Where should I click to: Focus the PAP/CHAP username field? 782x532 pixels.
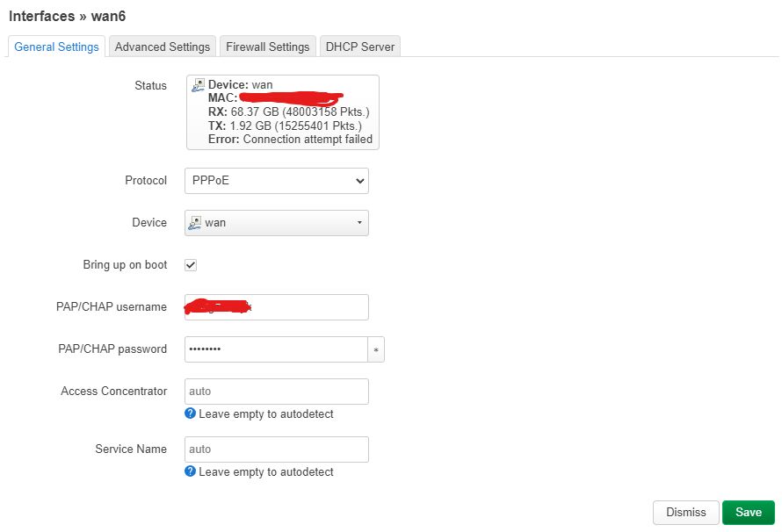click(277, 307)
